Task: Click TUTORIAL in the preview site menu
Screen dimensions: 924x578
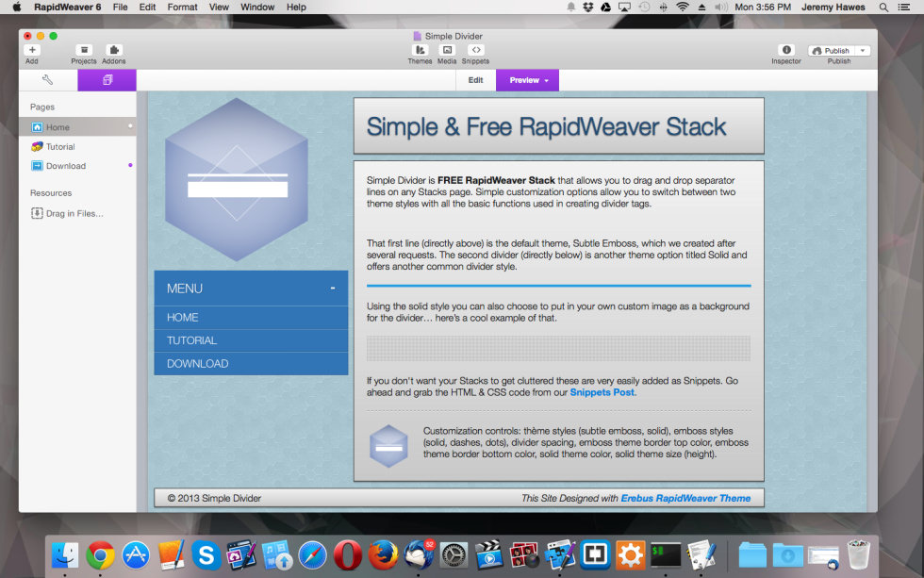Action: [x=251, y=340]
